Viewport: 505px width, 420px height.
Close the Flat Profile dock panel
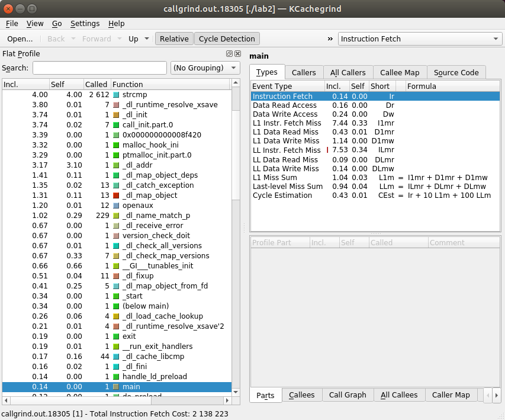click(x=237, y=54)
